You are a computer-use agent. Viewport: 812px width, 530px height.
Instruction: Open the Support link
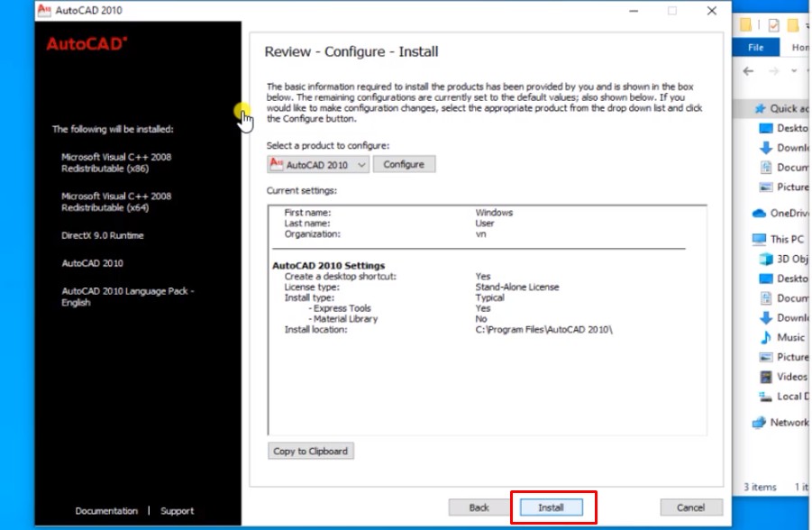tap(177, 510)
